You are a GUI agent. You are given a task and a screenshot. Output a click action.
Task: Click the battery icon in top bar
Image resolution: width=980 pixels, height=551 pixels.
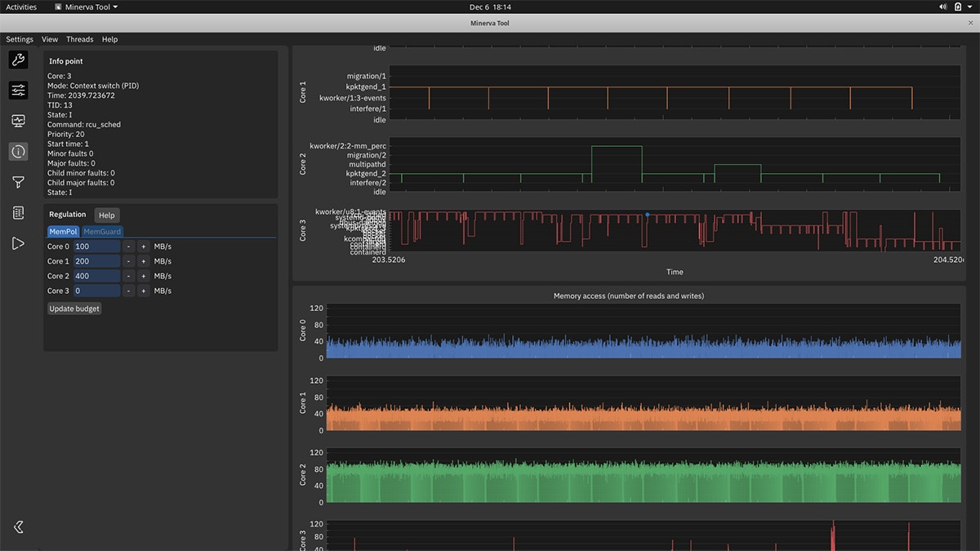click(958, 7)
